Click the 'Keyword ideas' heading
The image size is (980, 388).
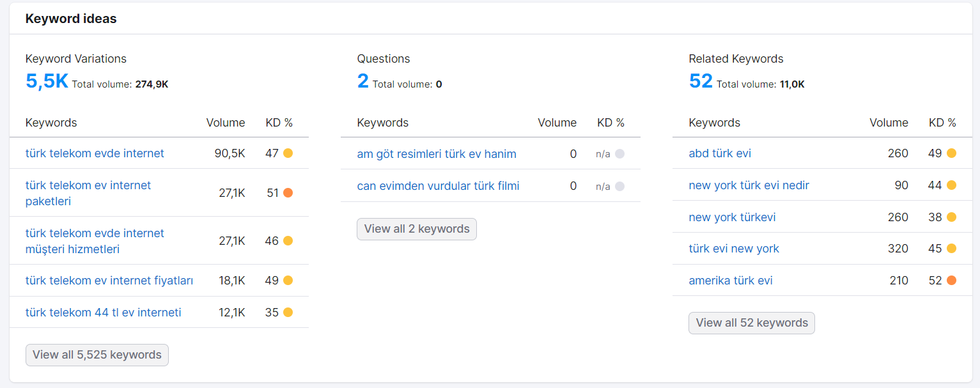(71, 19)
